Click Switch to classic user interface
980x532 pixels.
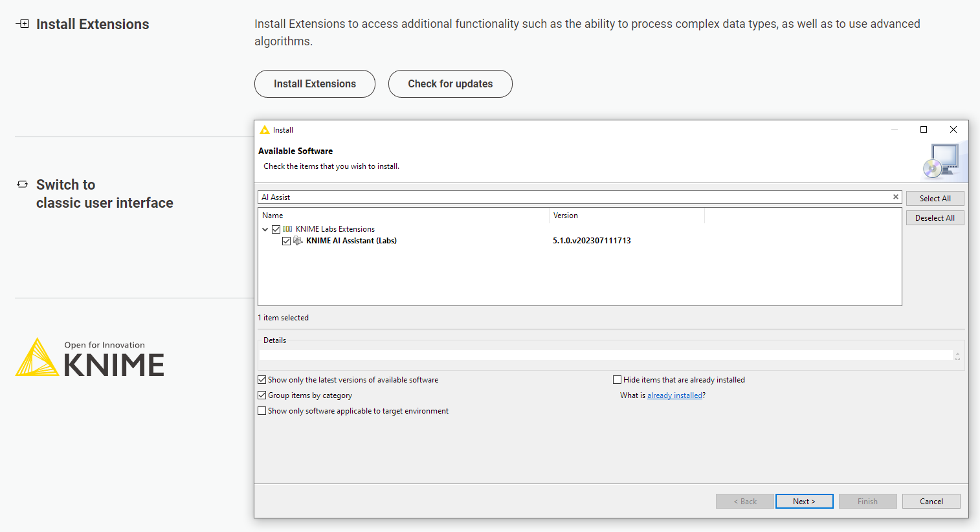[105, 194]
